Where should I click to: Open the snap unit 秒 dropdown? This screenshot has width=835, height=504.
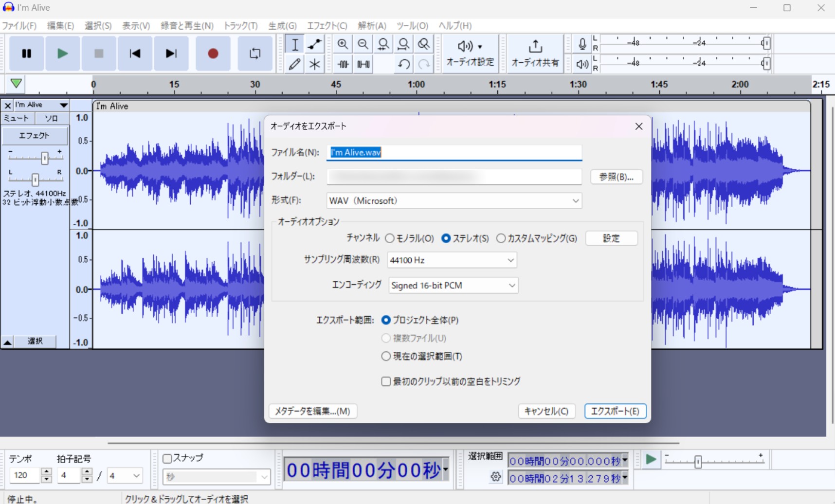[217, 477]
